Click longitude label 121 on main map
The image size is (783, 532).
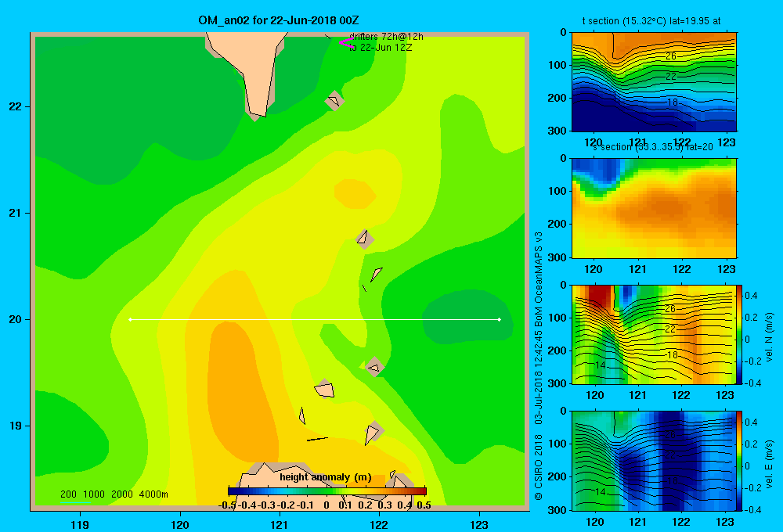click(280, 525)
